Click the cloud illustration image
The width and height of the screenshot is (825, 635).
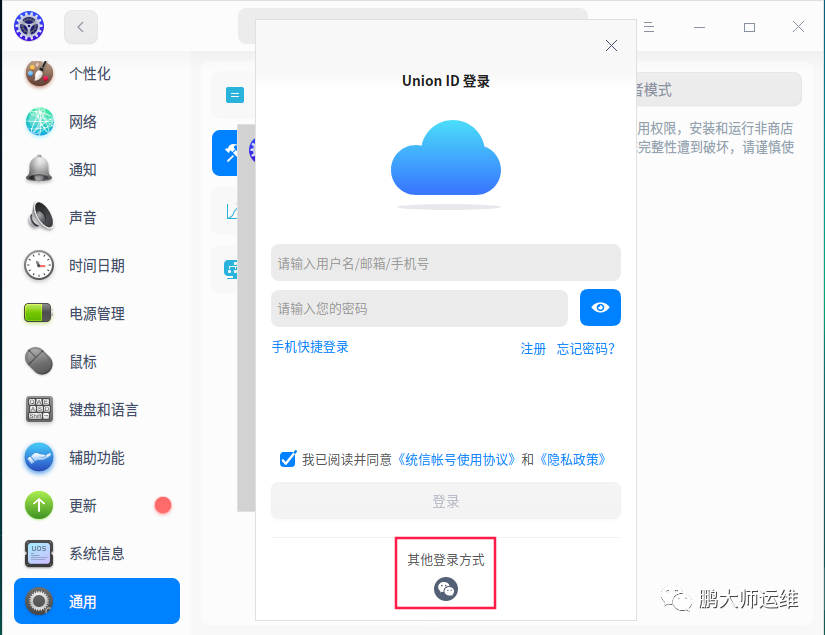[446, 164]
